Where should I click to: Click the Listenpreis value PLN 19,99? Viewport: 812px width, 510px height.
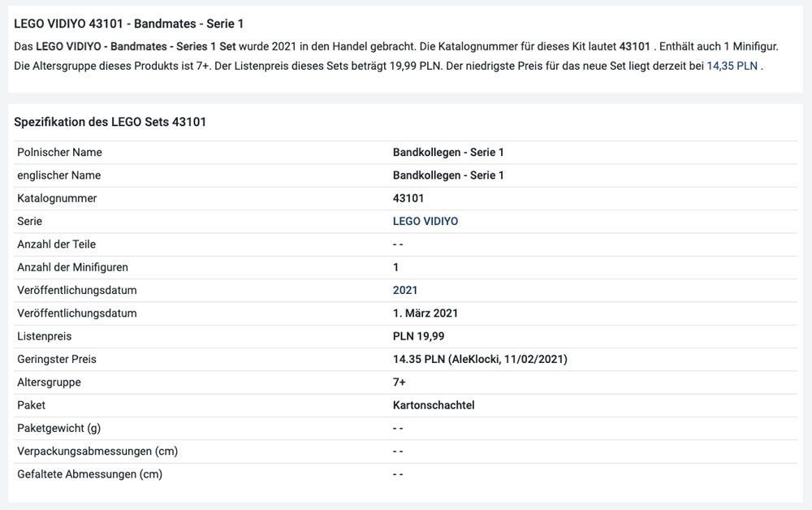[x=418, y=336]
